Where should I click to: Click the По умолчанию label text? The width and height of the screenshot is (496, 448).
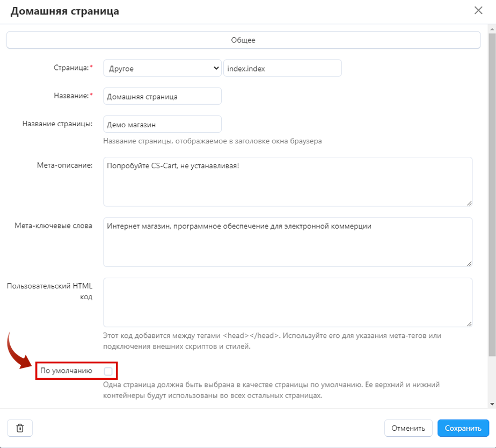pyautogui.click(x=66, y=371)
